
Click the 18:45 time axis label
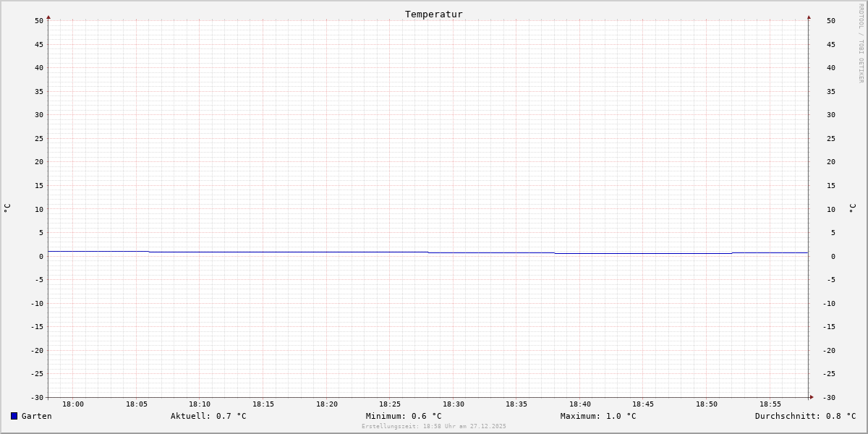(643, 404)
